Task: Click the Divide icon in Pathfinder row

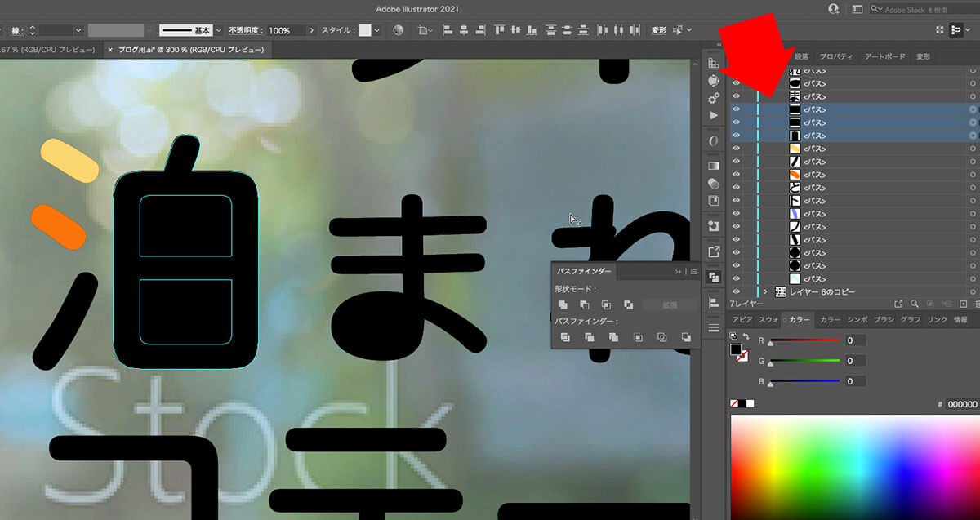Action: coord(564,337)
